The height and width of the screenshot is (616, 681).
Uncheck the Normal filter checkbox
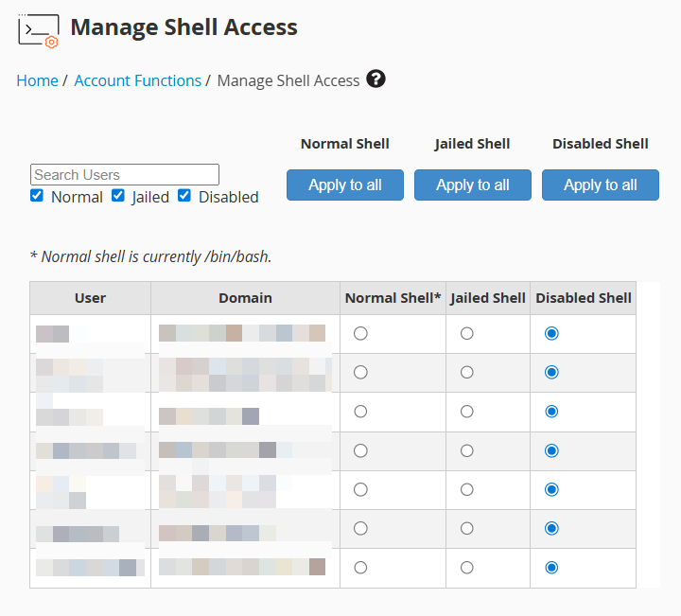click(37, 196)
